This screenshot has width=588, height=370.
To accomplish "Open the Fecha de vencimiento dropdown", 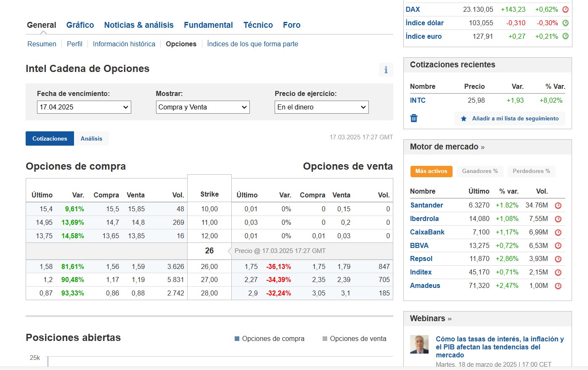I will [x=84, y=107].
